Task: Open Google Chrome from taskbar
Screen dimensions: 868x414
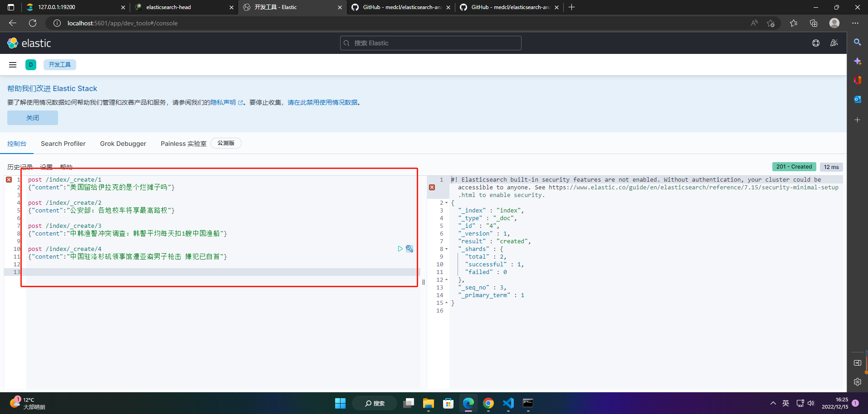Action: (488, 403)
